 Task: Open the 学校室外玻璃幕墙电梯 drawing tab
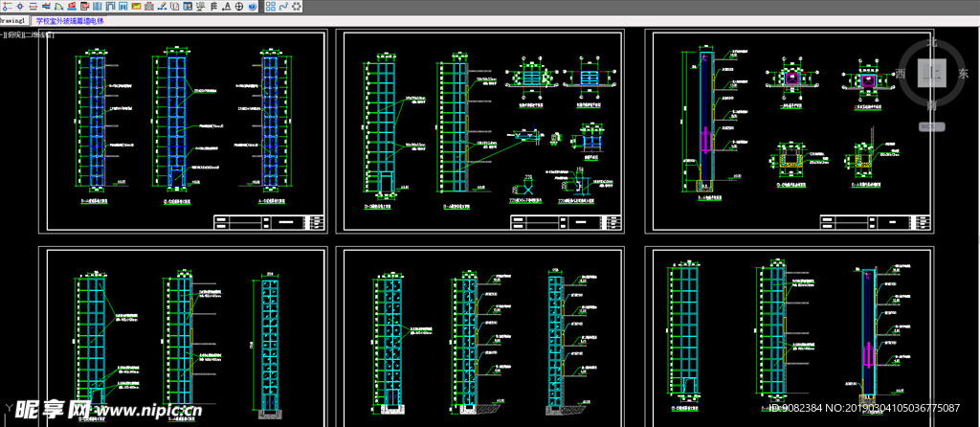[x=69, y=20]
